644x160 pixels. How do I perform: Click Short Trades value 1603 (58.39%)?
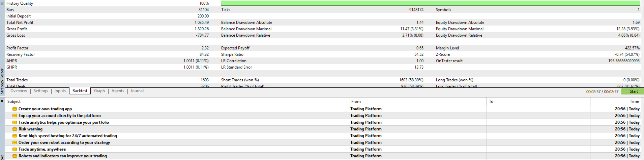[411, 80]
